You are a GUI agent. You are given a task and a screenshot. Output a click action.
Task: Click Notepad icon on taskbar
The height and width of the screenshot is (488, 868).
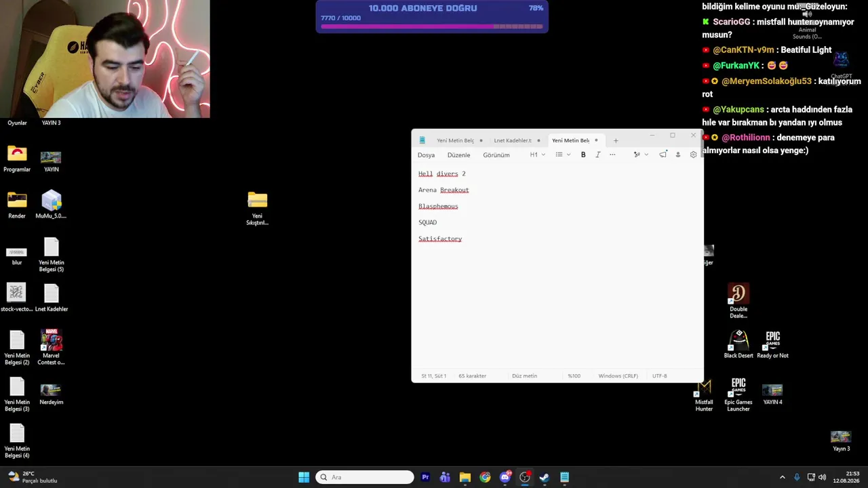coord(564,477)
